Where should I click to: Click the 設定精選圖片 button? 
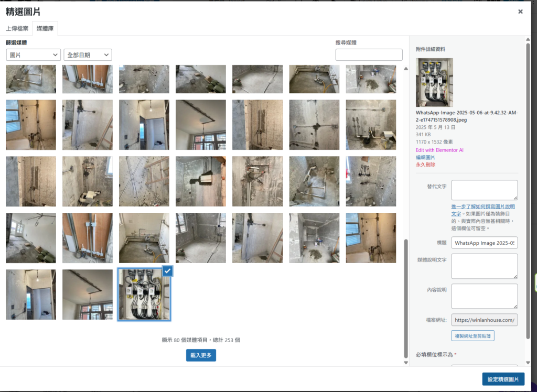click(503, 379)
